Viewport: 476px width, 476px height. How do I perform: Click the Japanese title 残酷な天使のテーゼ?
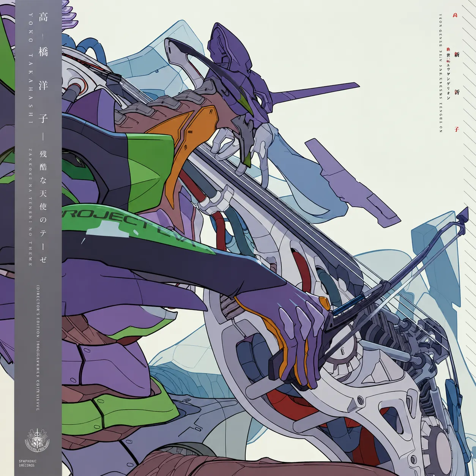point(43,206)
